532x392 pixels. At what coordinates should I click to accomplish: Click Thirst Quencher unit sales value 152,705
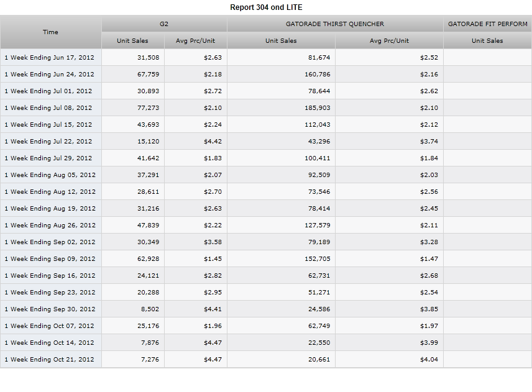pos(318,258)
